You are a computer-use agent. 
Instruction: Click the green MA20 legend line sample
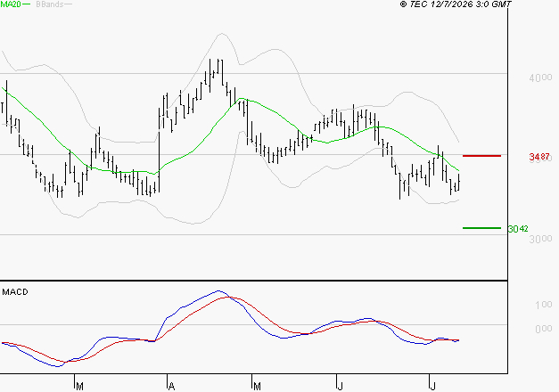pyautogui.click(x=27, y=4)
